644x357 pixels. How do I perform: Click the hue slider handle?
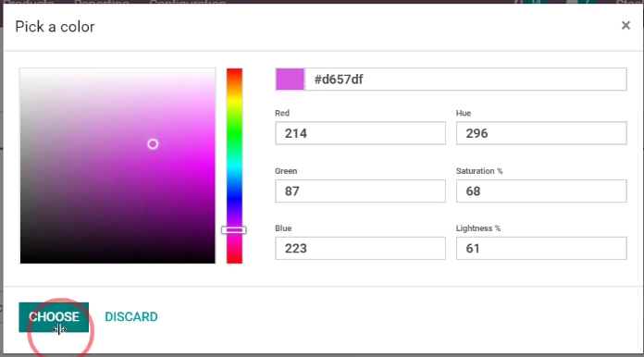pyautogui.click(x=234, y=229)
